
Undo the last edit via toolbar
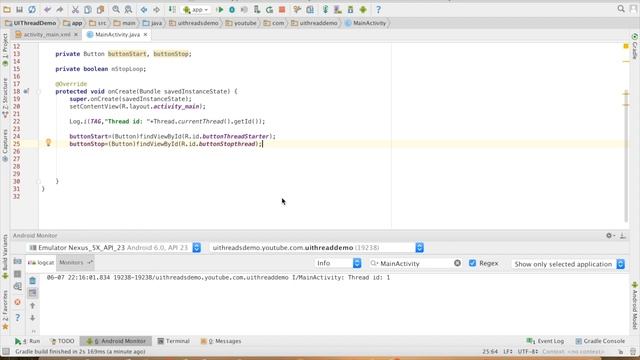tap(47, 9)
